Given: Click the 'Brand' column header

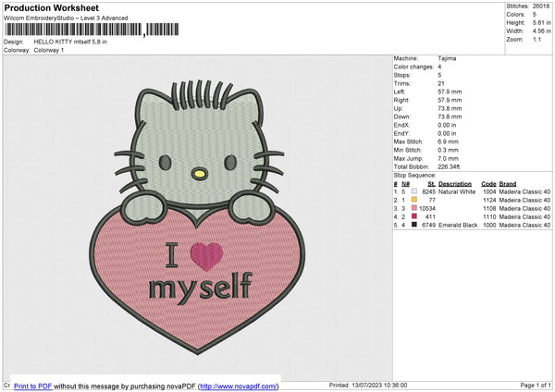Looking at the screenshot, I should [x=508, y=184].
